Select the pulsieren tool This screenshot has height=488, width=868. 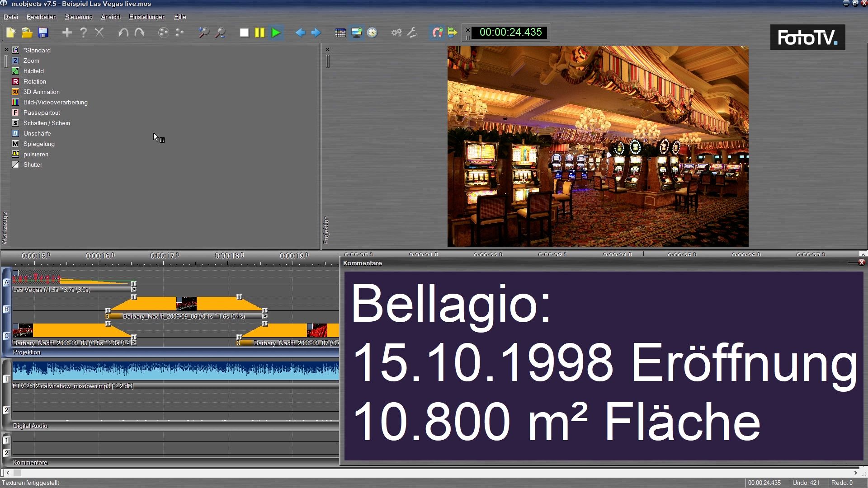[x=30, y=154]
